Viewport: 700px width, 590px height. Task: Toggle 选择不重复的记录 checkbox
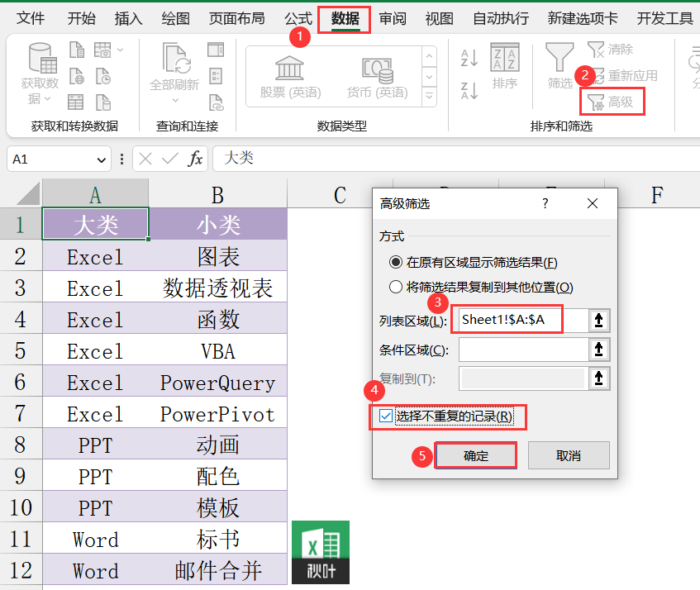(386, 416)
